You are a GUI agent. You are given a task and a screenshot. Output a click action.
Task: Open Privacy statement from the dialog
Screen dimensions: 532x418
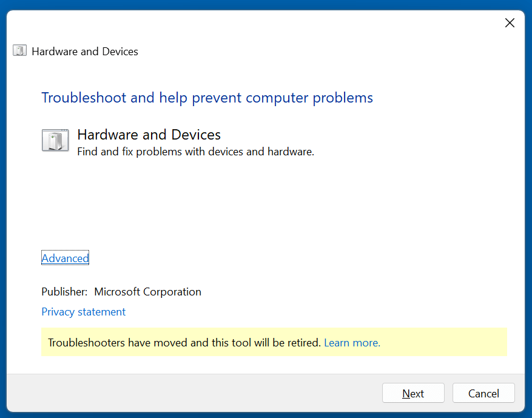click(83, 312)
